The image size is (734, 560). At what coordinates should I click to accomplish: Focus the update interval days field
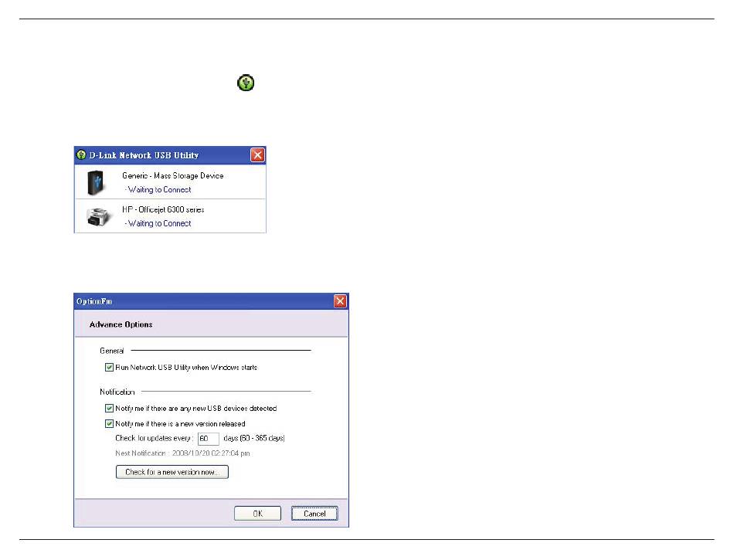click(x=208, y=438)
